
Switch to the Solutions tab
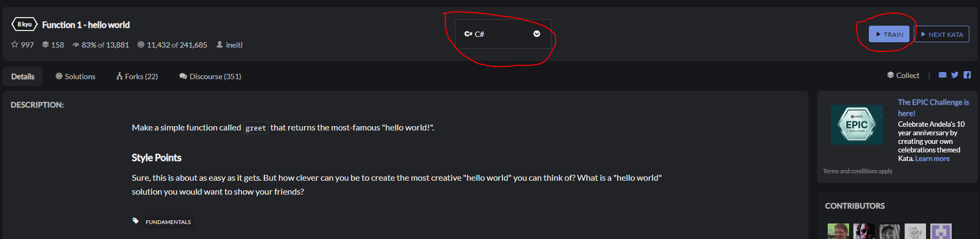pos(75,76)
